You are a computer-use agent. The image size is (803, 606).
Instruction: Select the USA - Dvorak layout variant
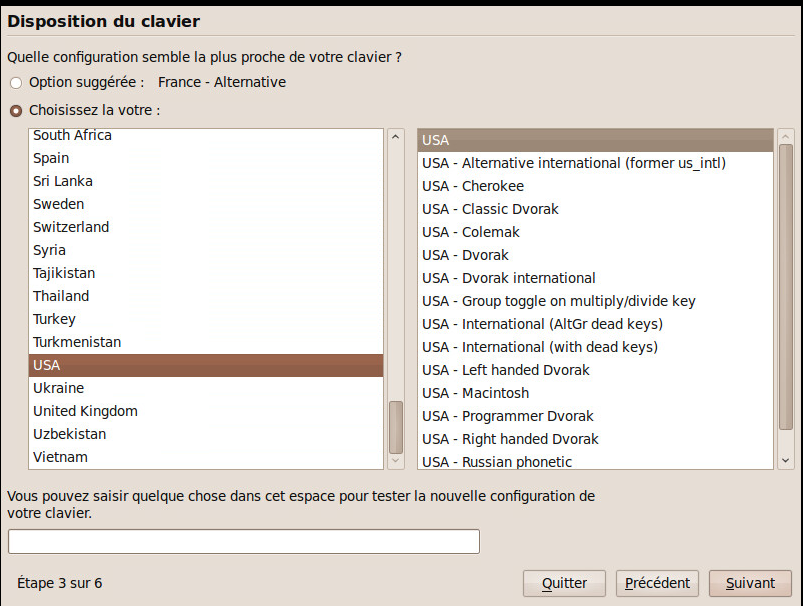click(x=465, y=255)
